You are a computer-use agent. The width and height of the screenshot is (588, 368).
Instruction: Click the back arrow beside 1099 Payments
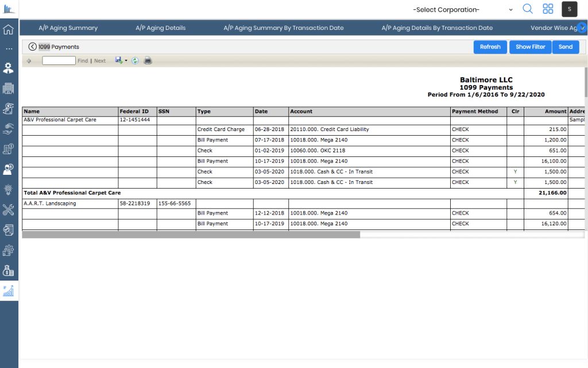point(32,47)
